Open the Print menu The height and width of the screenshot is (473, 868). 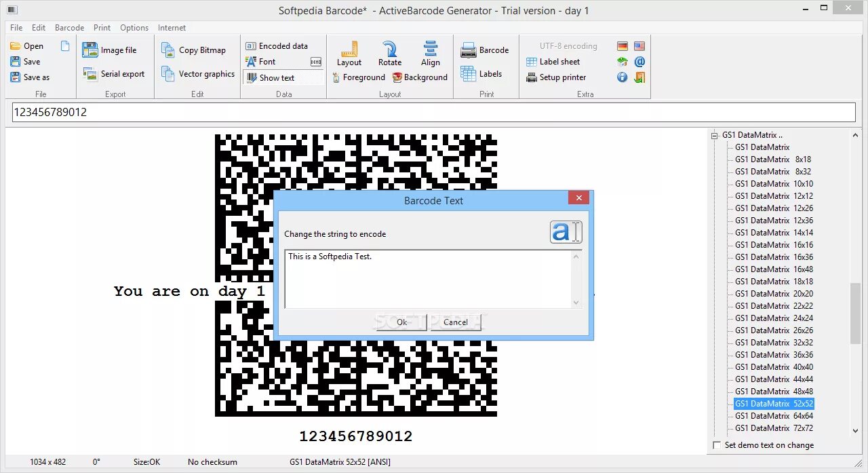(102, 28)
